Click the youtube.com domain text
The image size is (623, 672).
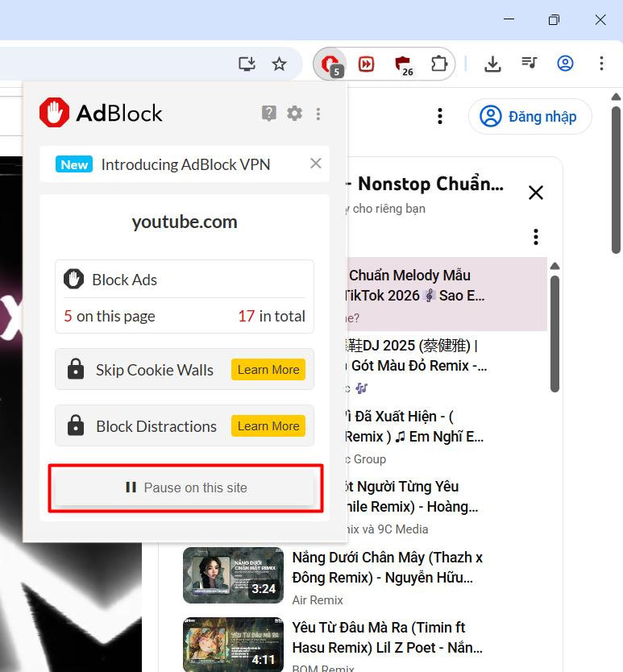(x=185, y=222)
